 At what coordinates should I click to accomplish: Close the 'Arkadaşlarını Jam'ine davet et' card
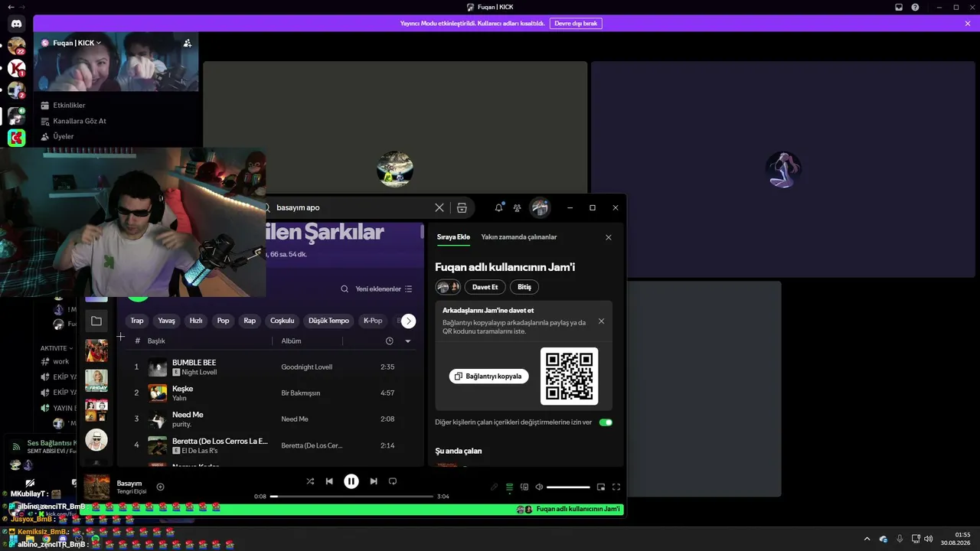point(601,321)
